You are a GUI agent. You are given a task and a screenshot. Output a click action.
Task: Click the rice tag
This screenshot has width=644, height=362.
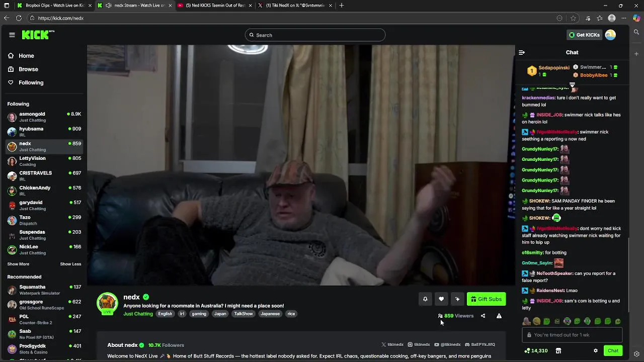pos(291,314)
